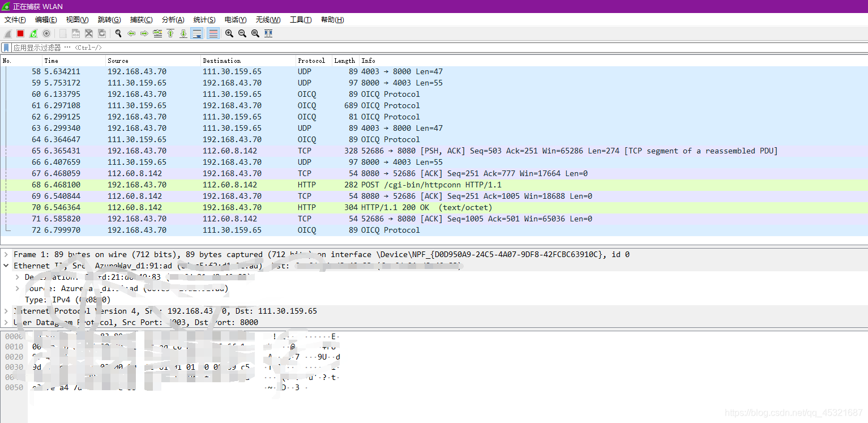Open find packet magnifier tool

(x=118, y=33)
